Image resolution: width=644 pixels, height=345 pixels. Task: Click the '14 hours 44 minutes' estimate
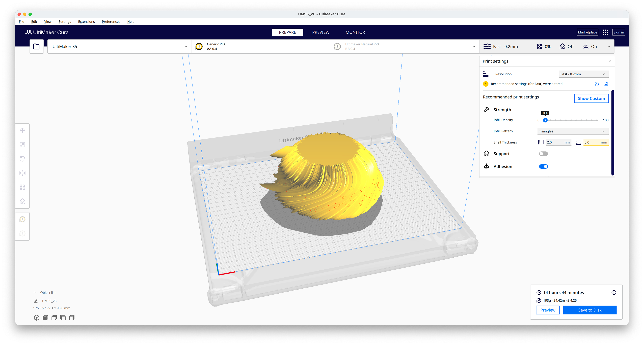[563, 293]
